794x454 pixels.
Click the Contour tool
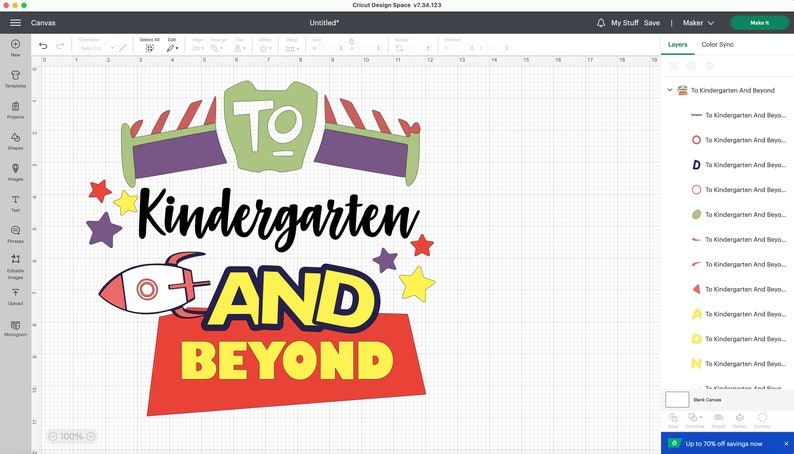point(762,420)
